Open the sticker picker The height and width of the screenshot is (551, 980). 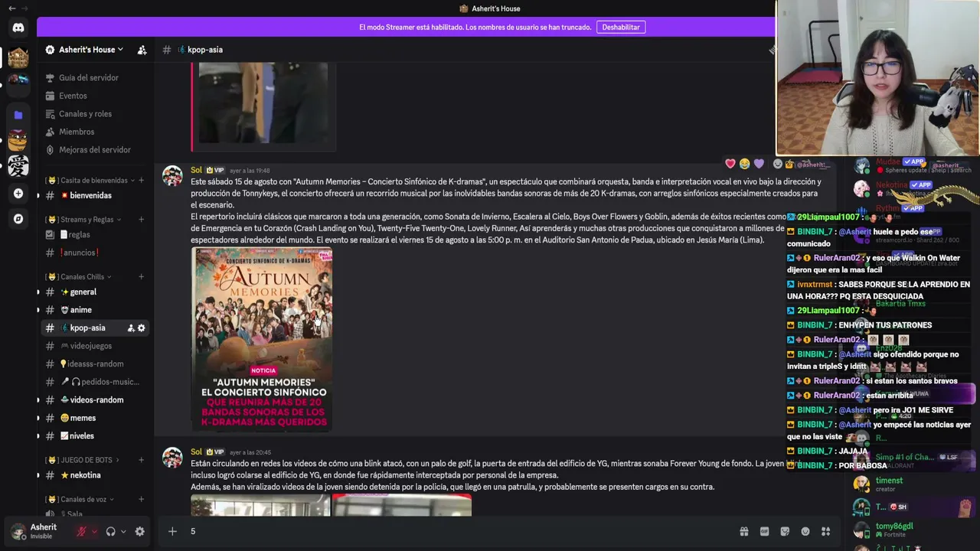tap(785, 532)
